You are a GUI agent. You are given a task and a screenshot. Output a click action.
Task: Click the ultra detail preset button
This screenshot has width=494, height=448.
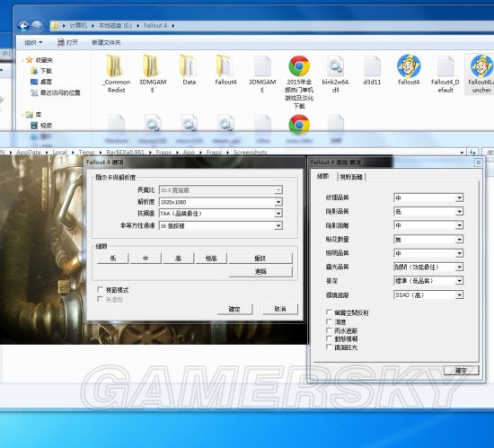pos(211,259)
